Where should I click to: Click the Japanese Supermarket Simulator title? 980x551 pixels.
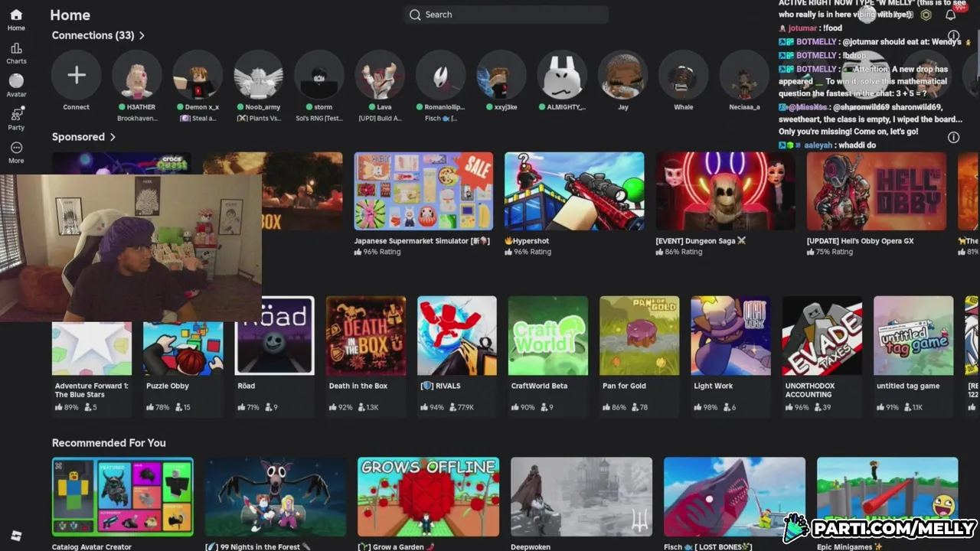[x=421, y=241]
